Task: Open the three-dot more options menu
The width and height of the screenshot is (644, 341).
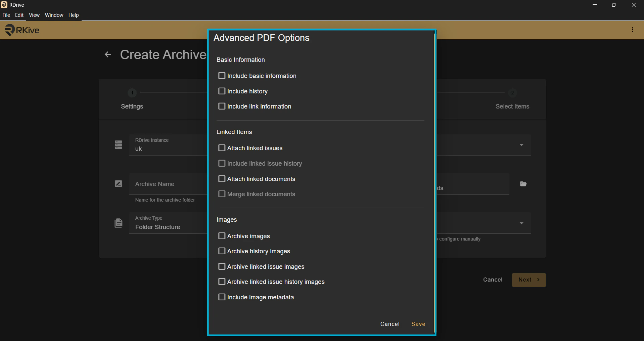Action: pyautogui.click(x=633, y=30)
